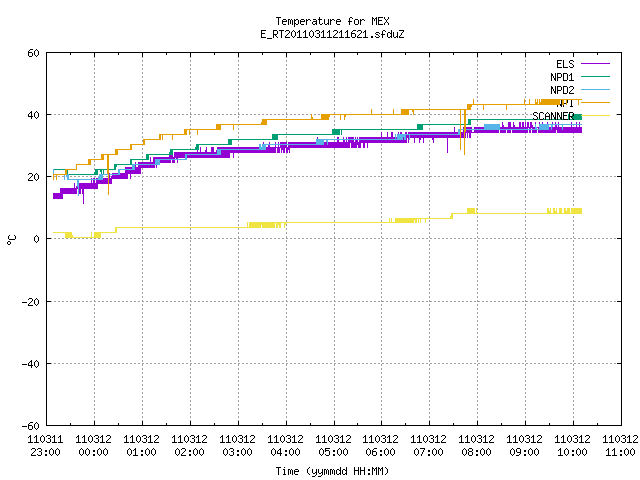Click the green NPD1 legend line sample
The width and height of the screenshot is (640, 480).
tap(595, 77)
